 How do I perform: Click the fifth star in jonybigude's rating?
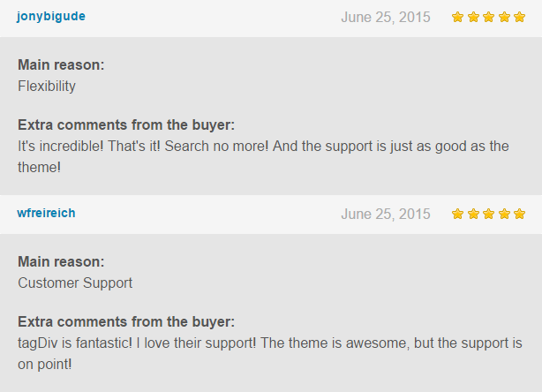tap(519, 17)
